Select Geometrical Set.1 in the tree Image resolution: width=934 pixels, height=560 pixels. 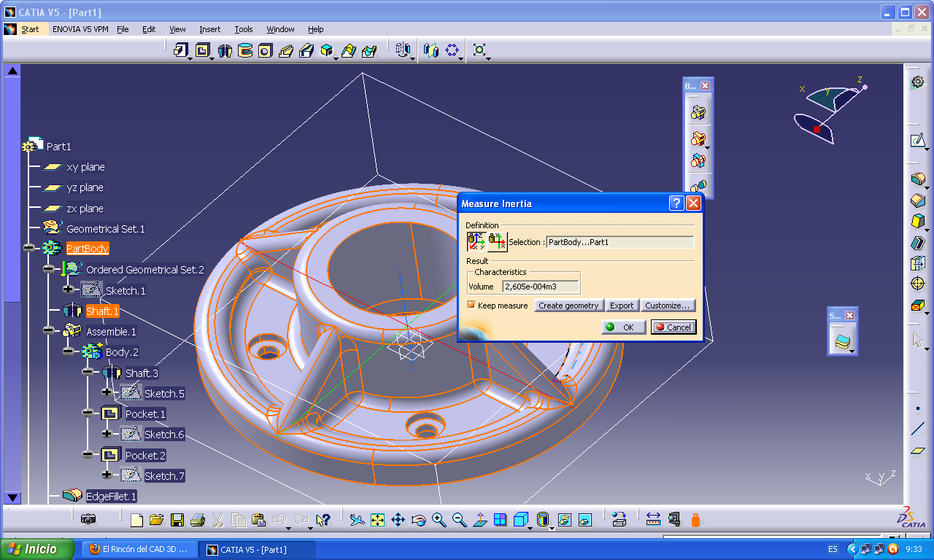click(105, 228)
